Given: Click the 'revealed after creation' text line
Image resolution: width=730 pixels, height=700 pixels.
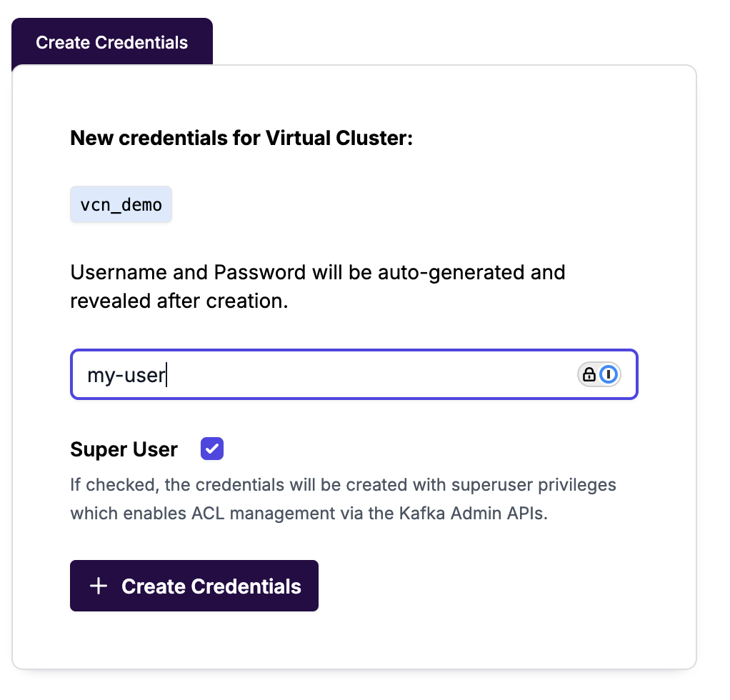Looking at the screenshot, I should (179, 301).
